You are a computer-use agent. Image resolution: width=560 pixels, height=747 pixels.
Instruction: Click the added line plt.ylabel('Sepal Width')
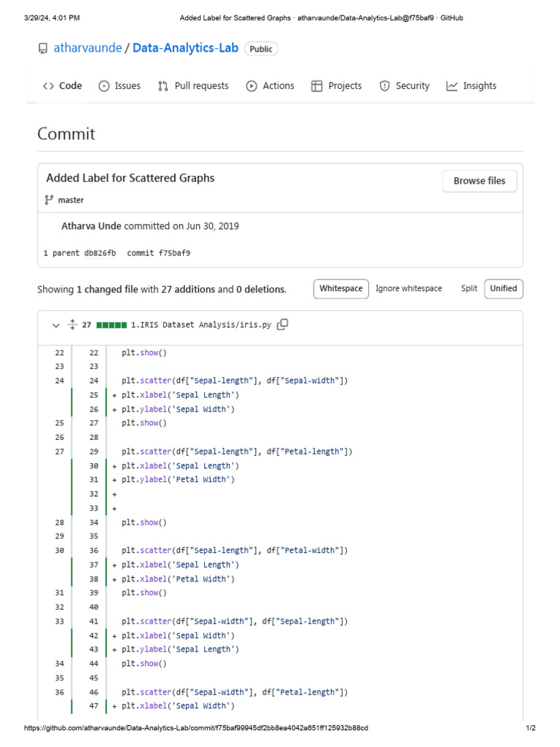[178, 409]
